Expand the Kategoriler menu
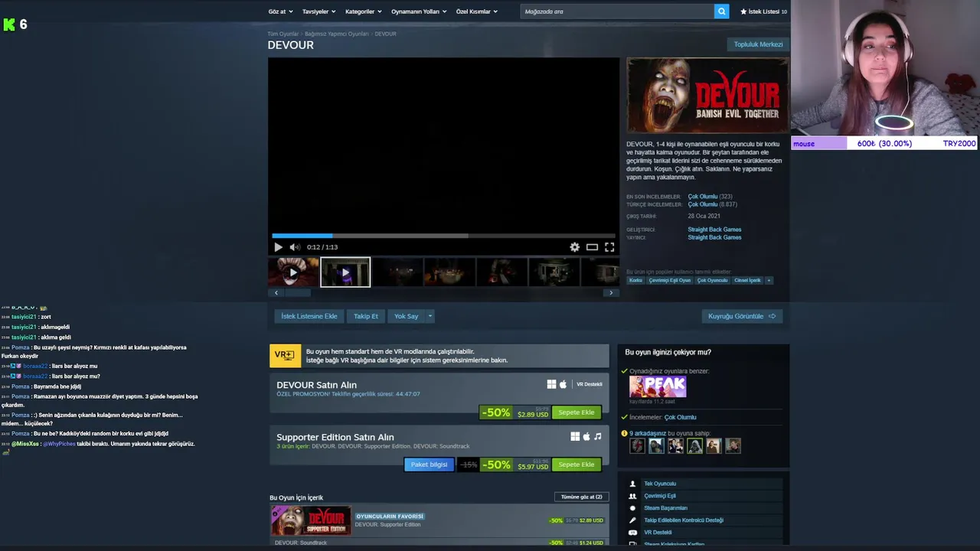The height and width of the screenshot is (551, 980). pos(363,11)
